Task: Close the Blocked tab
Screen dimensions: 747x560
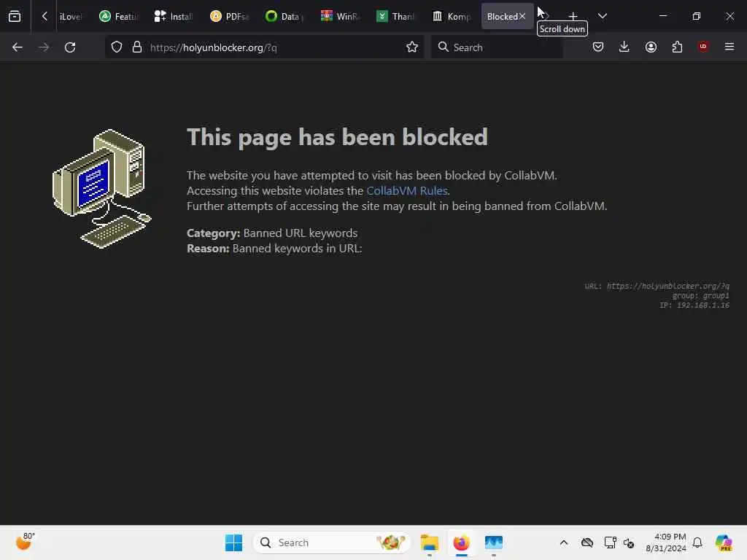Action: coord(522,16)
